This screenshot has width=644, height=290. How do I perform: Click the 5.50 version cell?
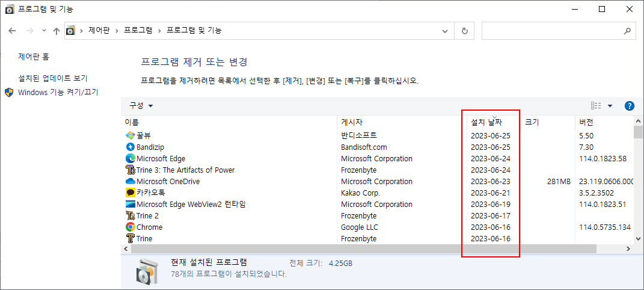(586, 135)
